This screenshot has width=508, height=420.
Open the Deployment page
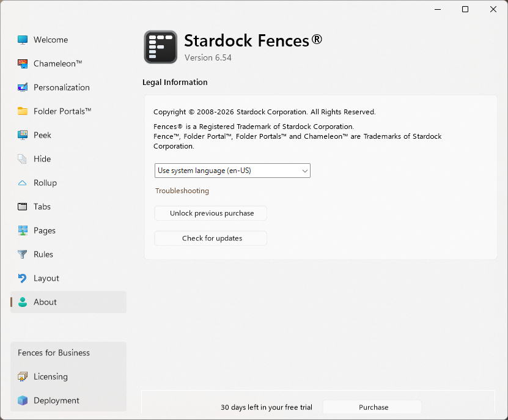[x=68, y=400]
